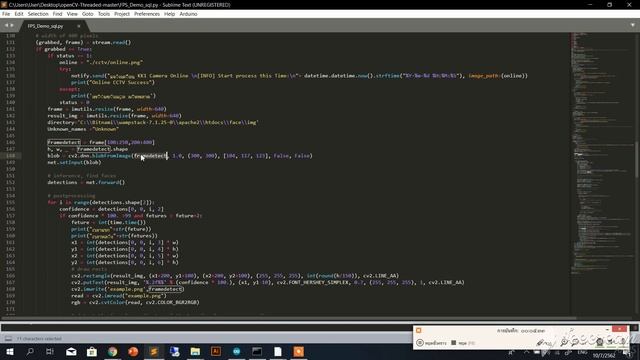Viewport: 640px width, 360px height.
Task: Open the Mail app from taskbar
Action: tap(71, 352)
